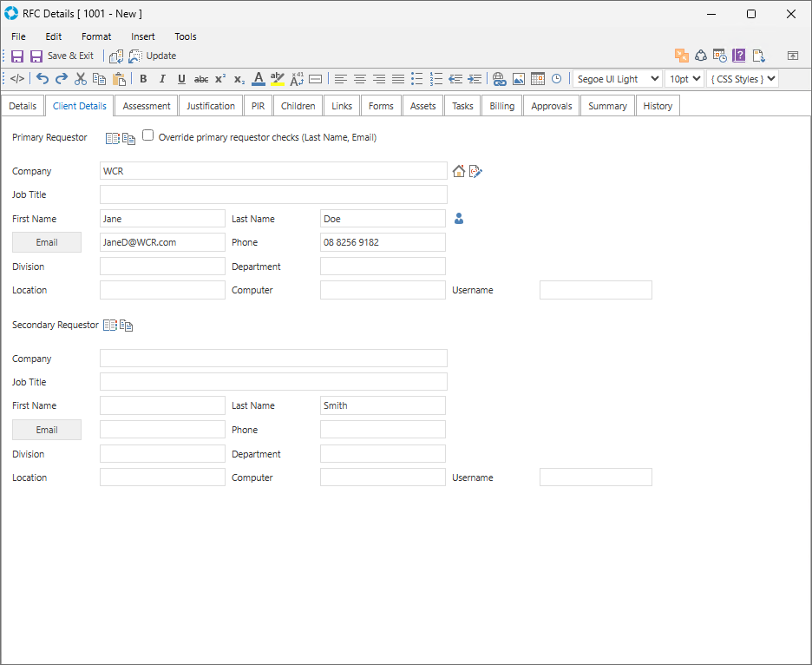This screenshot has height=665, width=812.
Task: Click the insert hyperlink icon
Action: pyautogui.click(x=499, y=79)
